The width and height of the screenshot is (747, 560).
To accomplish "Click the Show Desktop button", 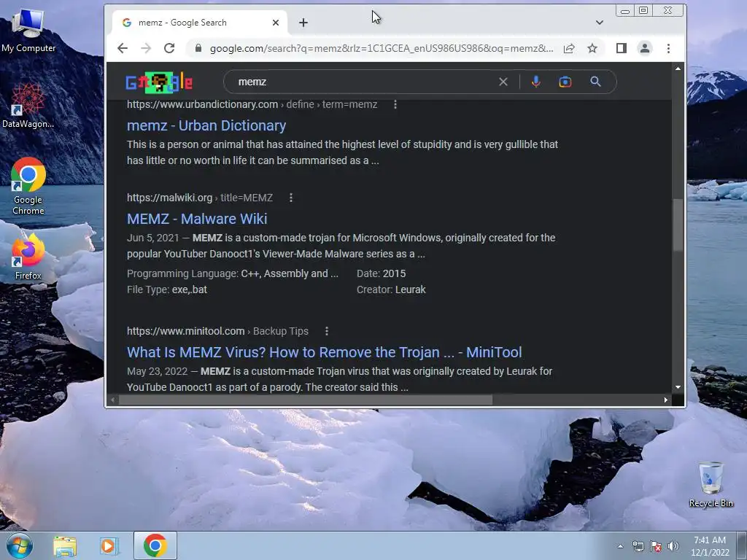I will click(x=742, y=545).
